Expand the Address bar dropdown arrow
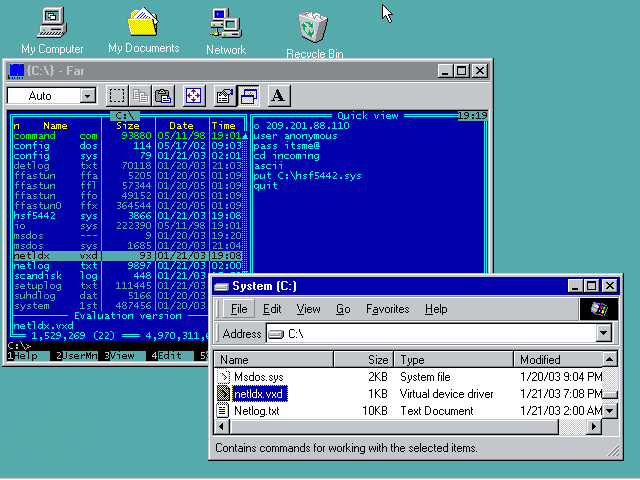 603,333
